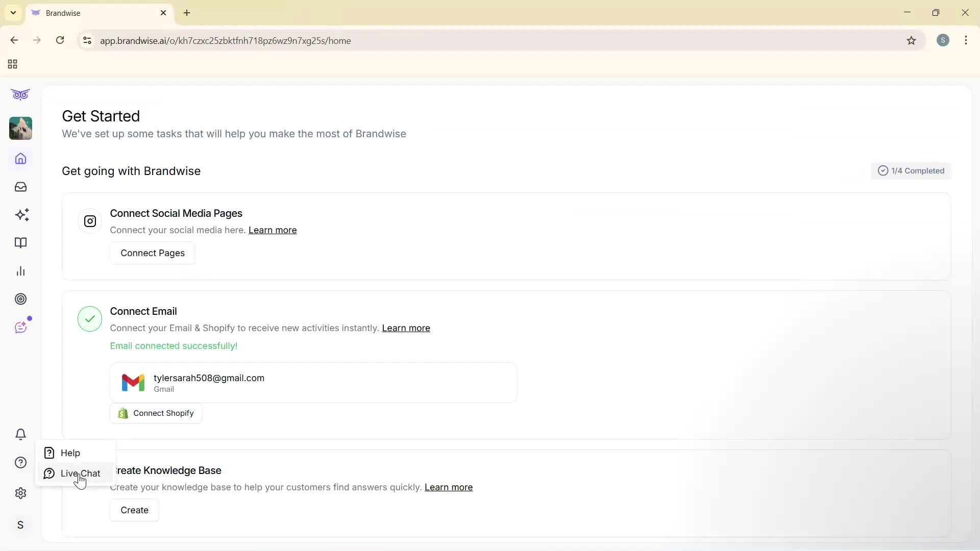
Task: Open notifications via the bell icon
Action: click(20, 434)
